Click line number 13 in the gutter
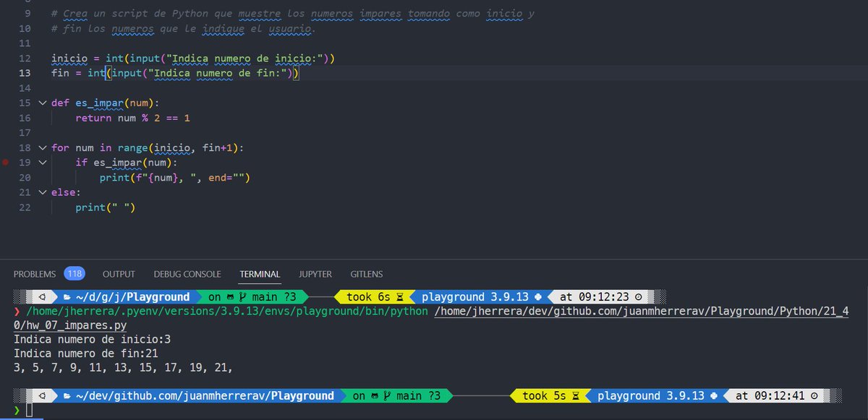The height and width of the screenshot is (420, 868). click(25, 73)
